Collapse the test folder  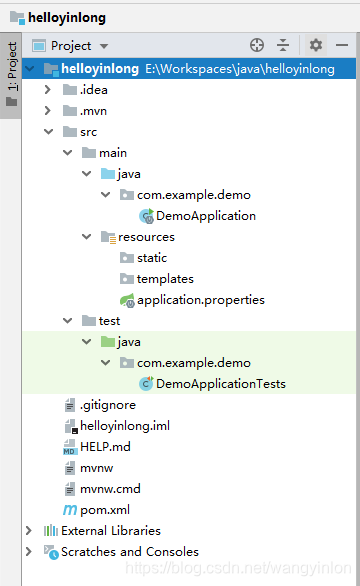click(68, 321)
